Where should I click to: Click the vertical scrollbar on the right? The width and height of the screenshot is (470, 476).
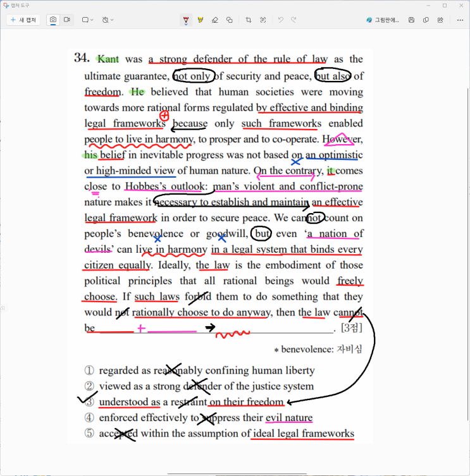click(467, 253)
